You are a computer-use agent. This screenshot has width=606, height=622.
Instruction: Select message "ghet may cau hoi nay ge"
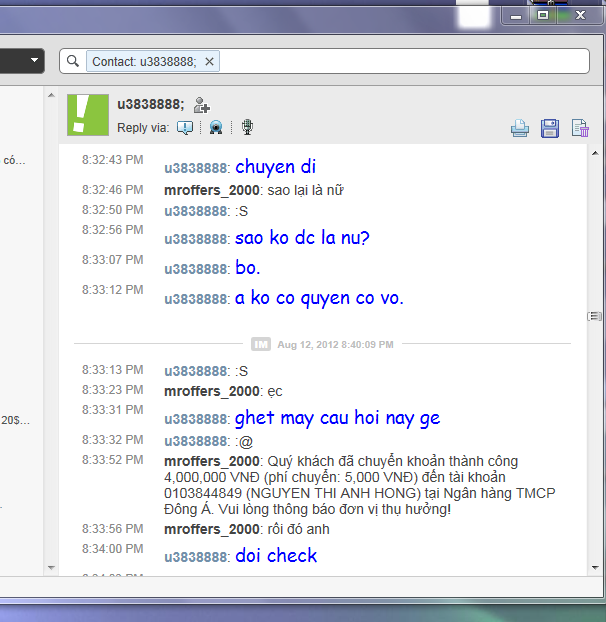coord(338,418)
